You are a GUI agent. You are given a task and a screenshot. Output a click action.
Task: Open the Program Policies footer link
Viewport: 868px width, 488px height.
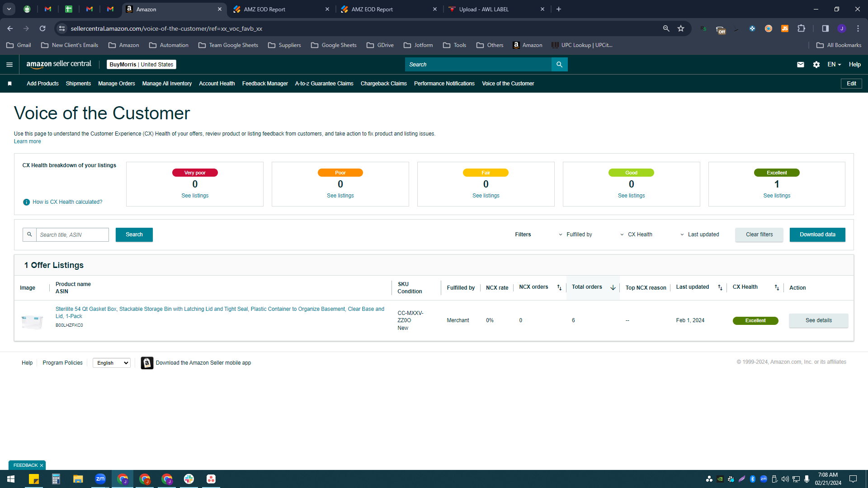62,363
